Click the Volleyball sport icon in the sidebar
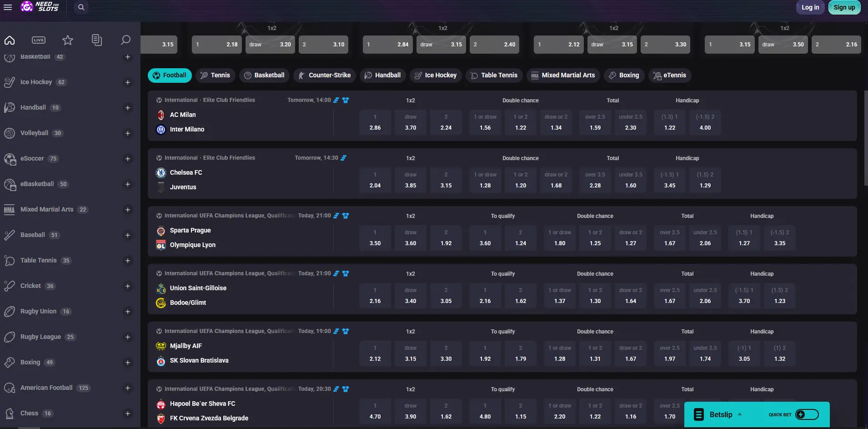The height and width of the screenshot is (429, 868). click(10, 133)
